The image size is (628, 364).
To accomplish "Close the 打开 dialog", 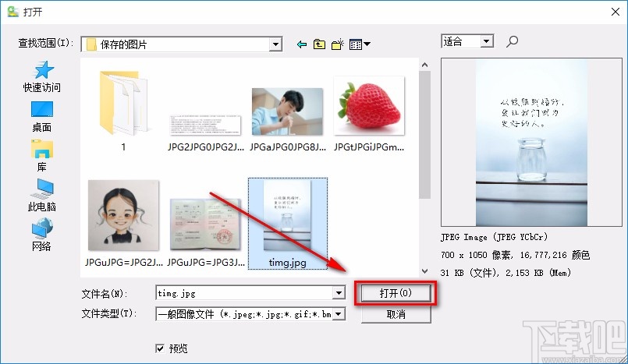I will click(616, 12).
